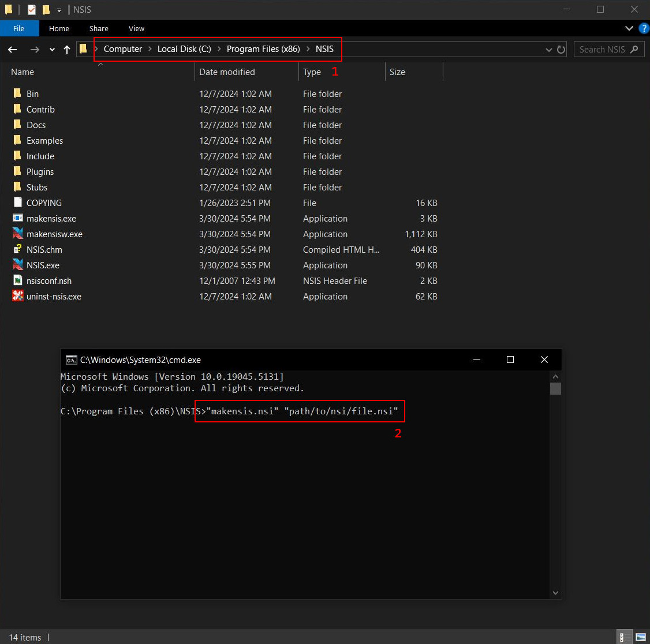Select the makensisw.exe file name

click(54, 234)
